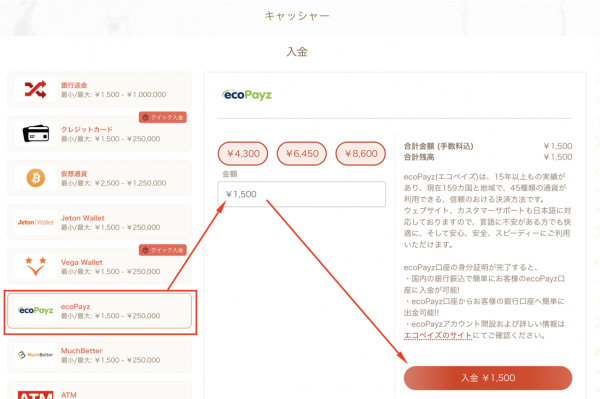
Task: Pick the ¥6,450 quick amount
Action: click(x=302, y=154)
